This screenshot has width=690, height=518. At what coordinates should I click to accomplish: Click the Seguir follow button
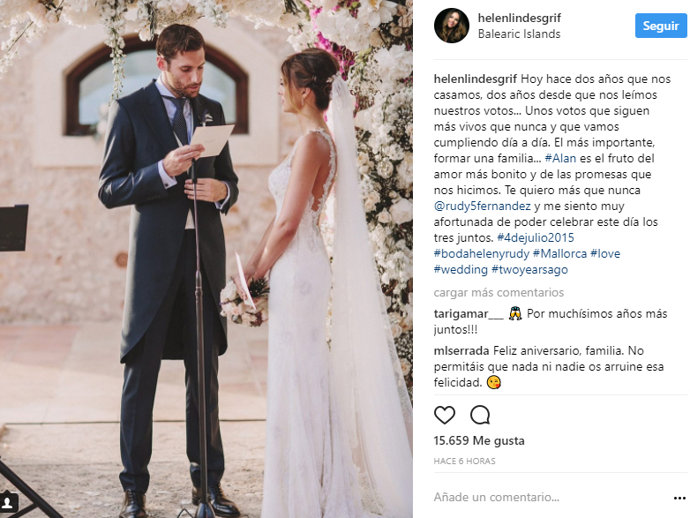(661, 26)
